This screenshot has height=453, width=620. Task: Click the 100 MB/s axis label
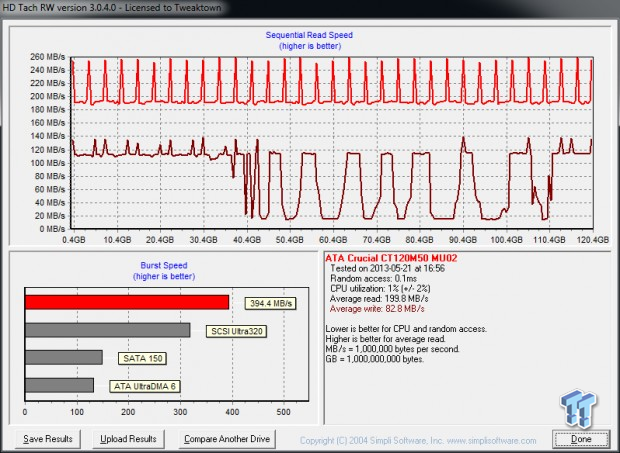(48, 163)
